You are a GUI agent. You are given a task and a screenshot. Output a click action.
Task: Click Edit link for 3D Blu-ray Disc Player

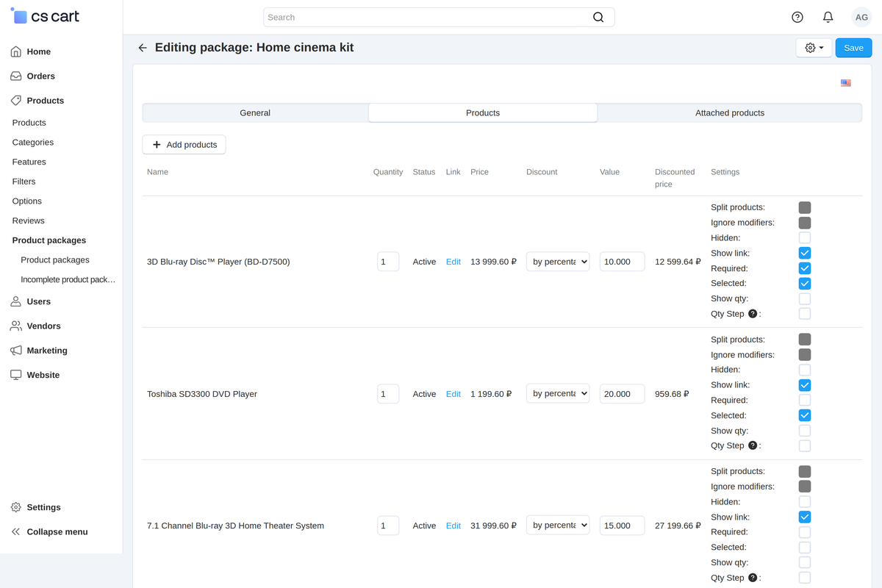(x=453, y=262)
